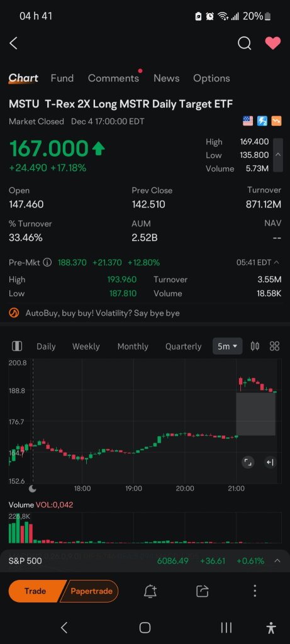
Task: Switch to the Options tab
Action: 211,78
